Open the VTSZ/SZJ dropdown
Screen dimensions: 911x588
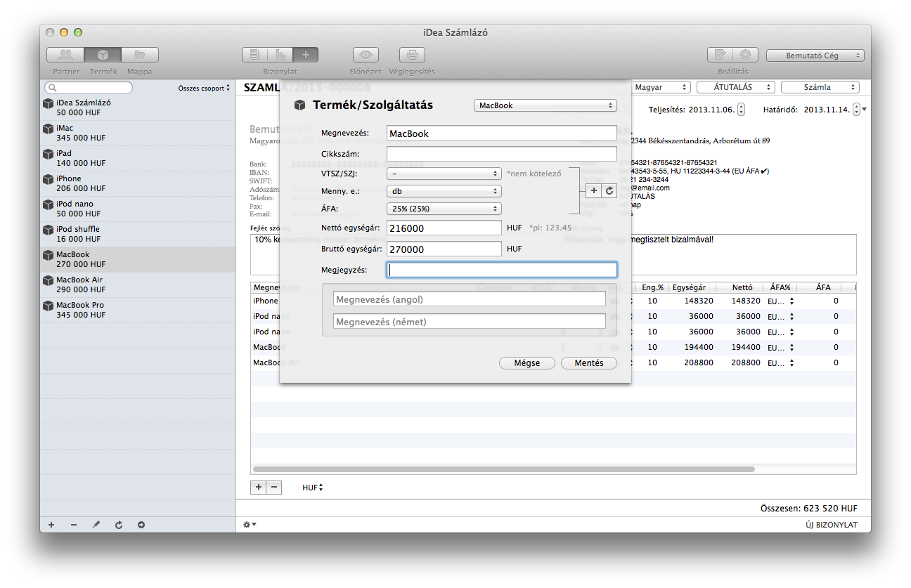[x=444, y=173]
